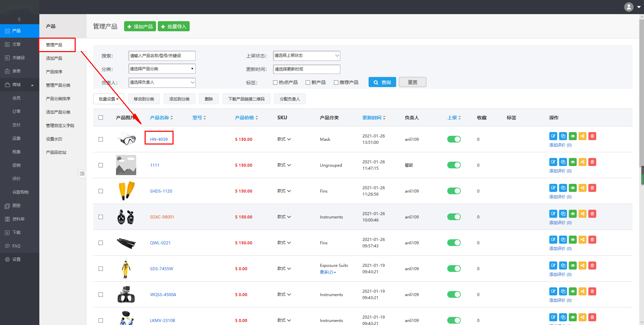This screenshot has width=644, height=325.
Task: Click the blue 查询 search button
Action: point(382,82)
